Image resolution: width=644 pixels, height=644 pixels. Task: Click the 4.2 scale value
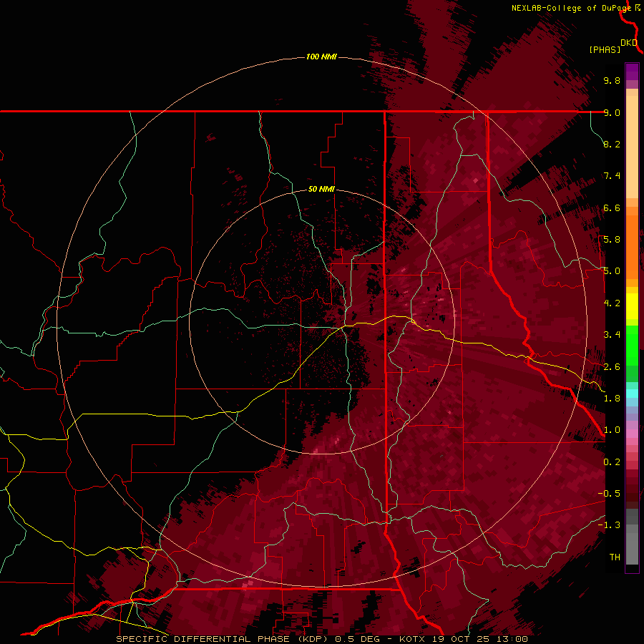[612, 303]
